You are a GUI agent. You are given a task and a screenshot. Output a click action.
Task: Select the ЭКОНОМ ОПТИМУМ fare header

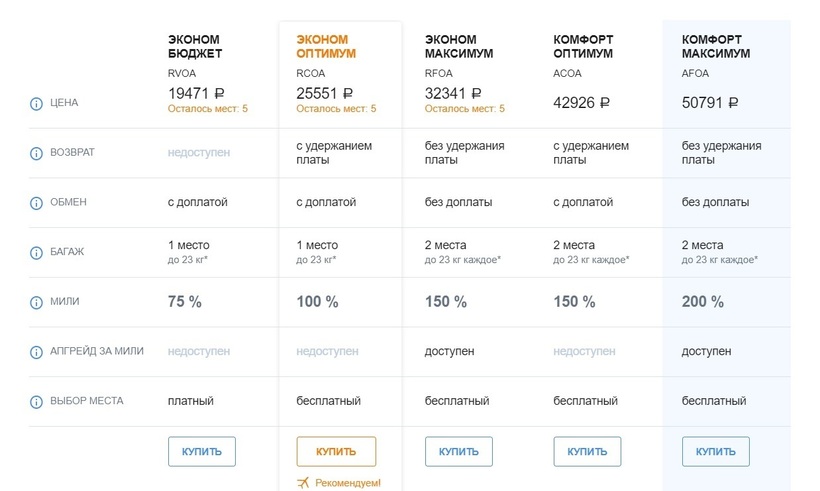[x=326, y=47]
